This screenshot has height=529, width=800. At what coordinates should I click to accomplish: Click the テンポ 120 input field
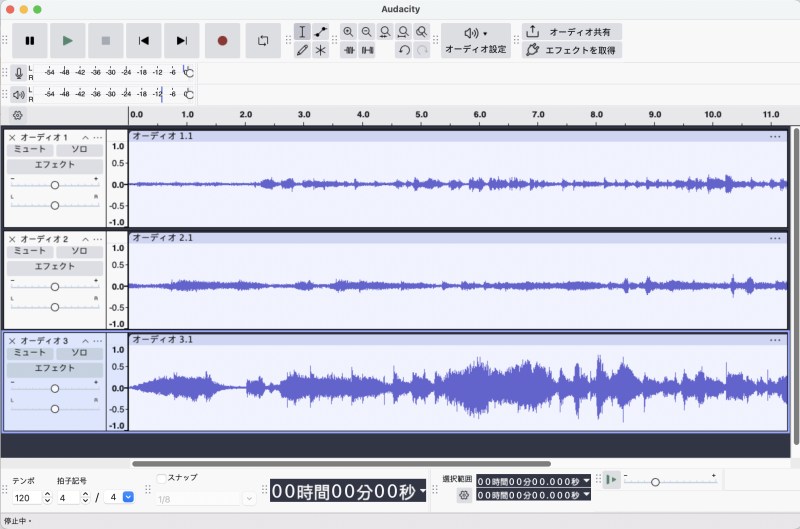point(27,498)
